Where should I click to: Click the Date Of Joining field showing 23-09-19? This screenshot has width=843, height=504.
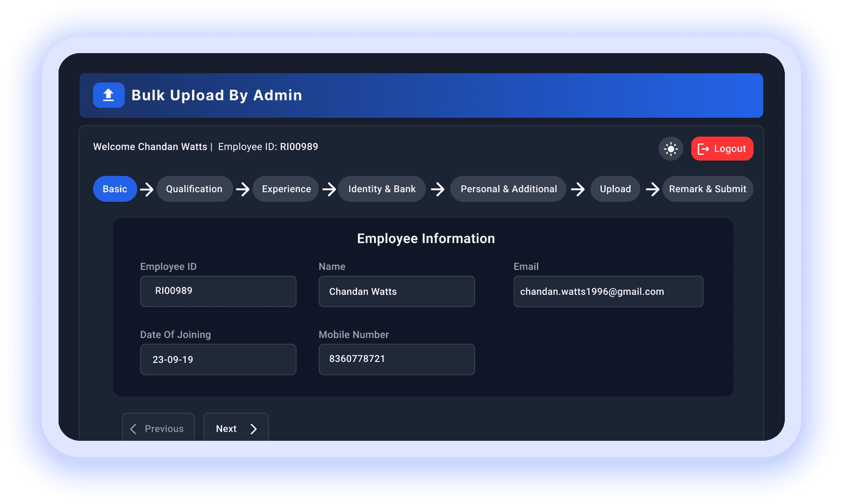[218, 359]
